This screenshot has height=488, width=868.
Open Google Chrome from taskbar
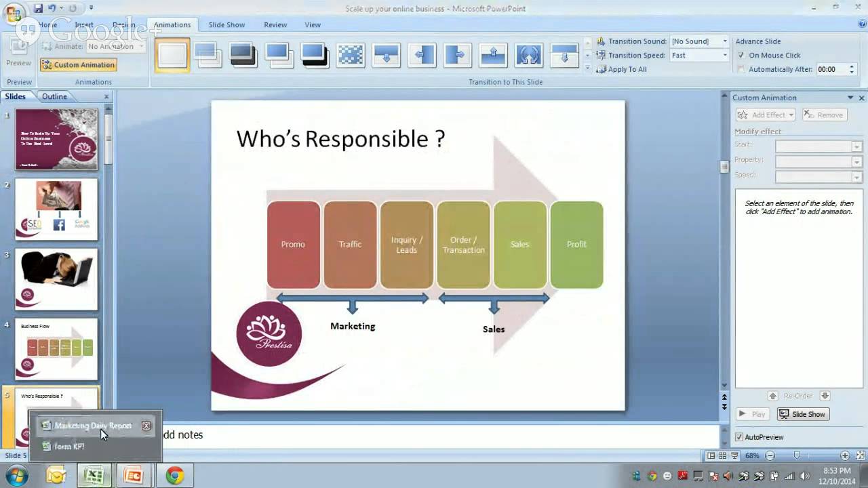pyautogui.click(x=174, y=476)
